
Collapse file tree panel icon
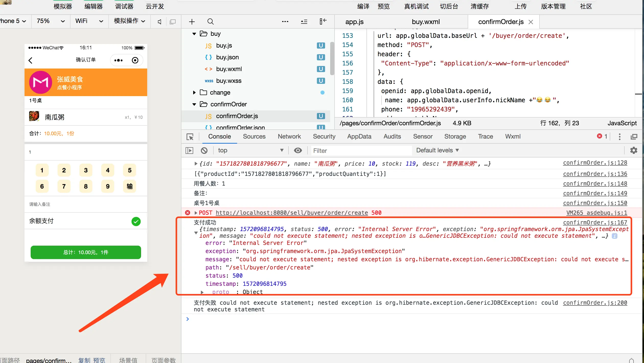tap(323, 21)
